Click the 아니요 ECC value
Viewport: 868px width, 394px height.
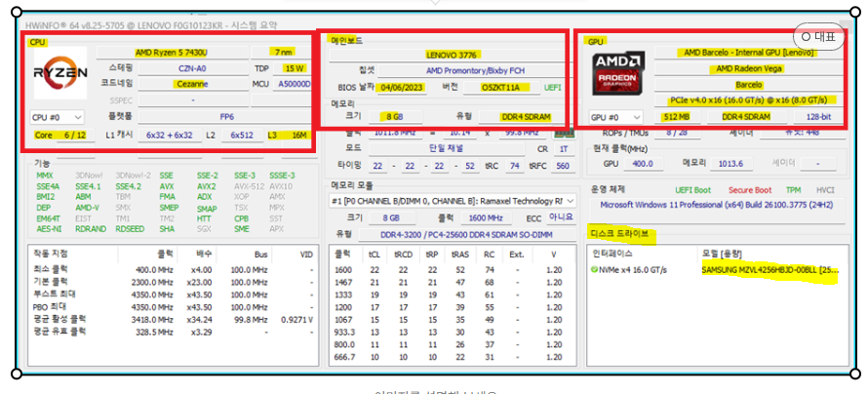(x=562, y=217)
